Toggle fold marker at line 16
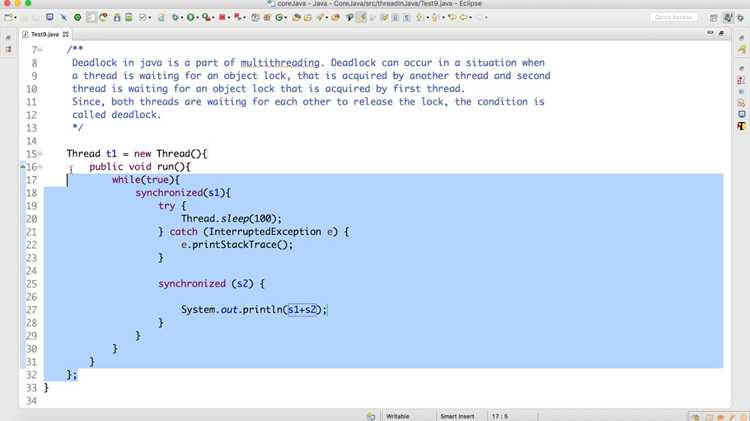The height and width of the screenshot is (421, 750). [x=40, y=166]
